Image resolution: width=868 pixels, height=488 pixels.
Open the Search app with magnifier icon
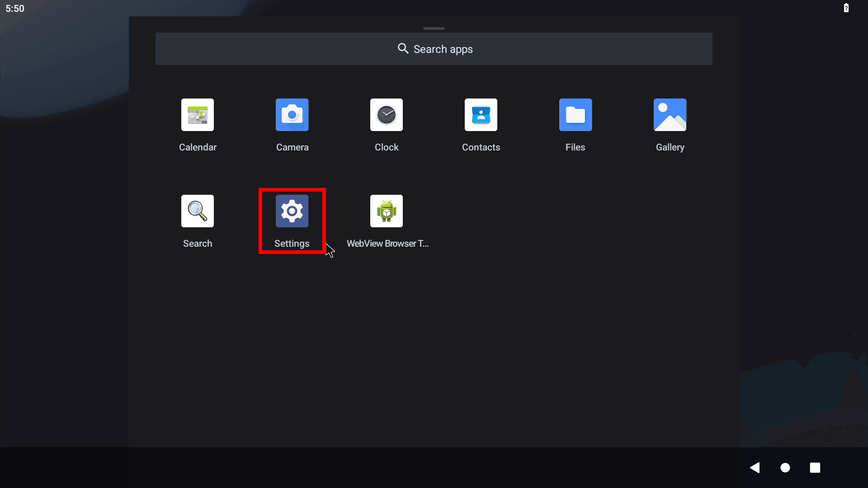pos(198,211)
